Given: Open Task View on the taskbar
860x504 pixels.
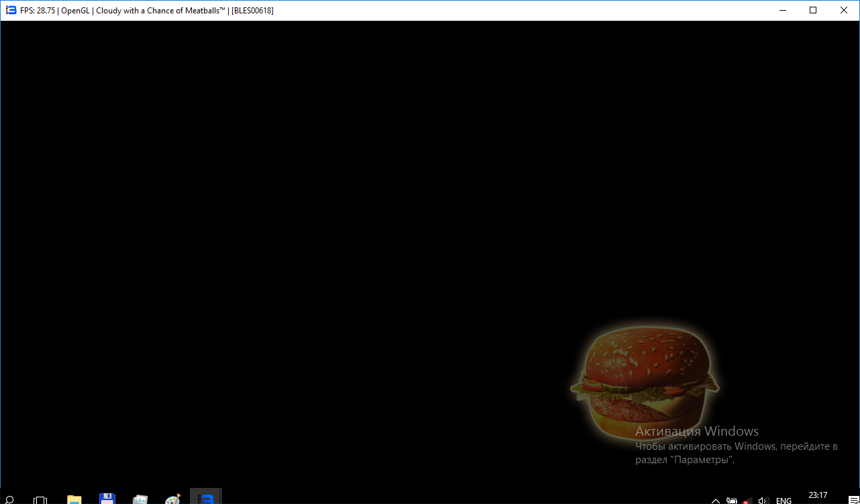Looking at the screenshot, I should pyautogui.click(x=40, y=499).
